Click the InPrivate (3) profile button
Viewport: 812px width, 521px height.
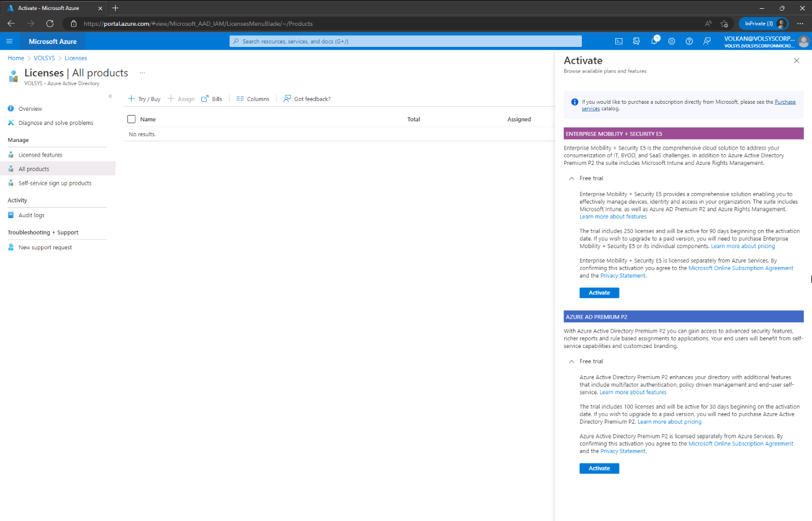pyautogui.click(x=765, y=23)
